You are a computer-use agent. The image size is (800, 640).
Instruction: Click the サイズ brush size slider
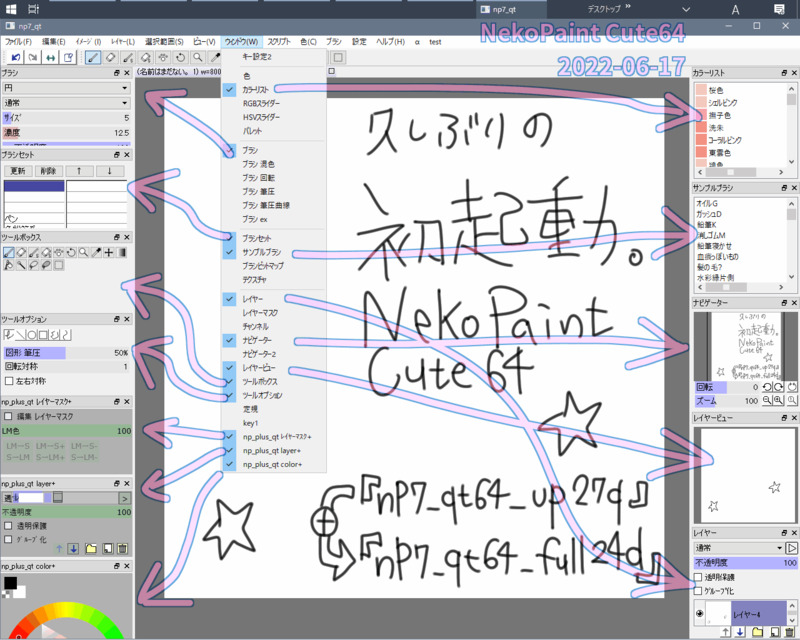point(66,118)
